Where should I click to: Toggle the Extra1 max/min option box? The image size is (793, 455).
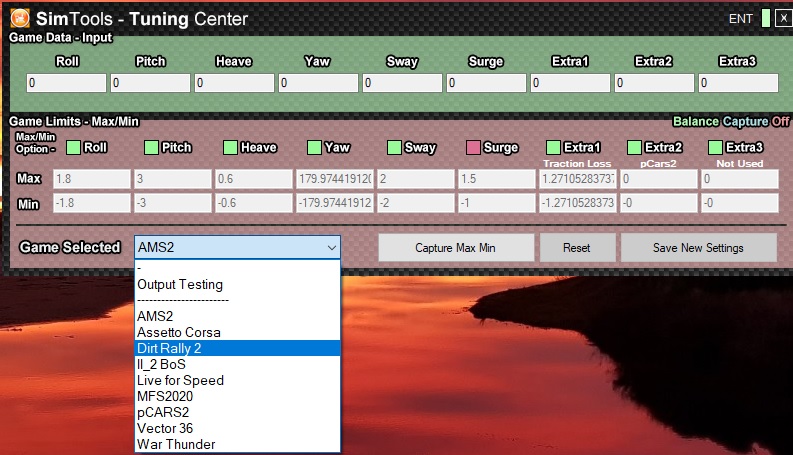553,148
